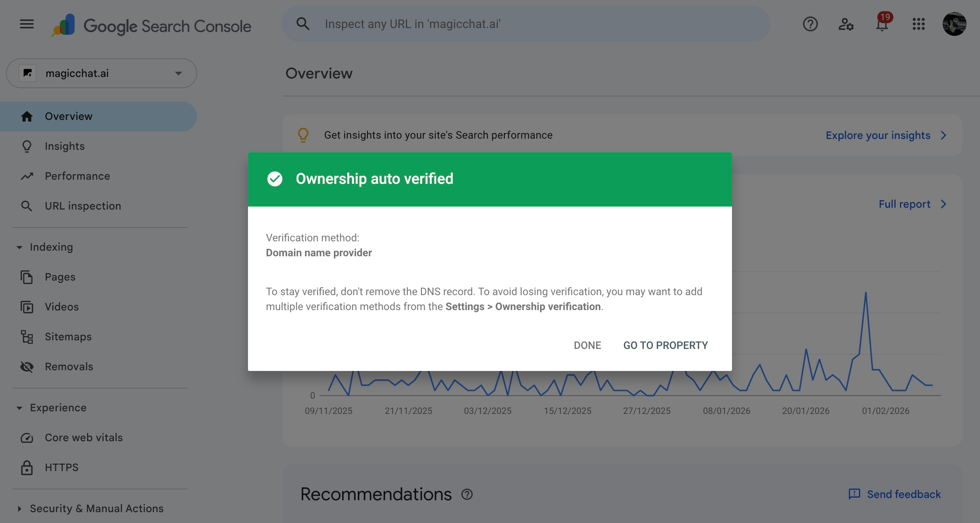Click the Send feedback link
980x523 pixels.
click(x=903, y=494)
